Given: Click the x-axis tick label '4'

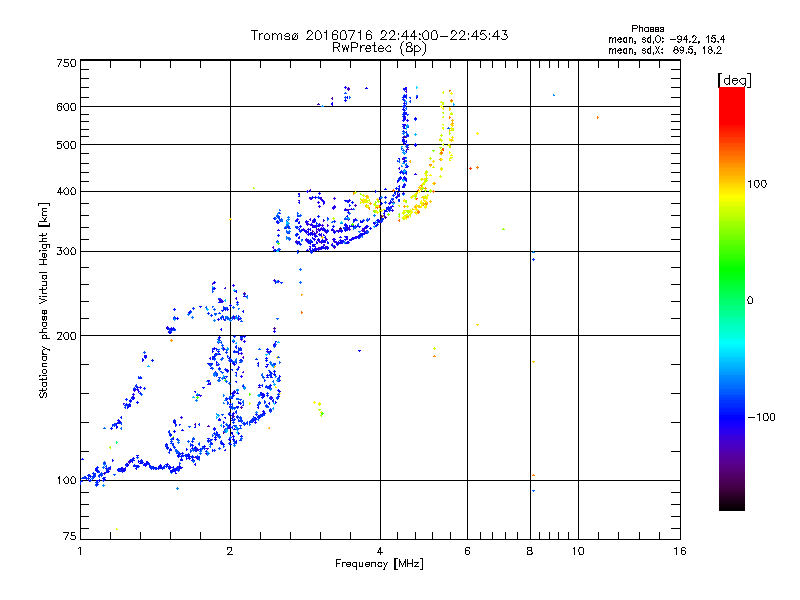Looking at the screenshot, I should tap(380, 551).
